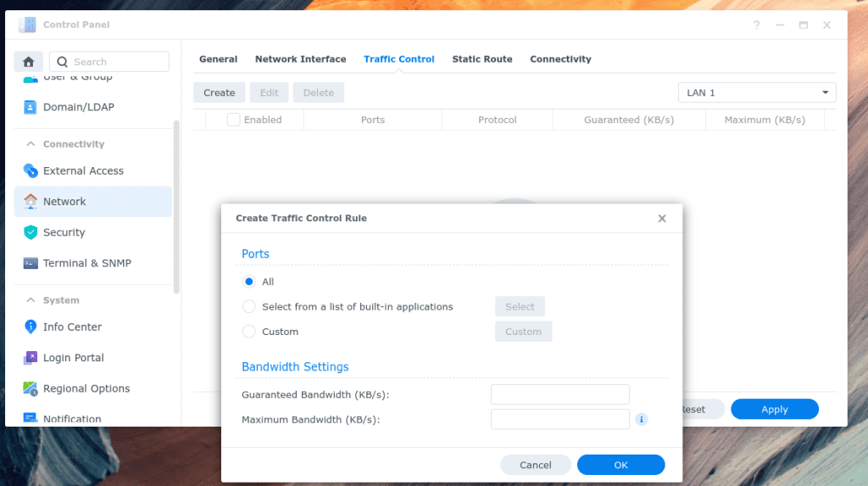This screenshot has width=868, height=486.
Task: Switch to the Network Interface tab
Action: [301, 59]
